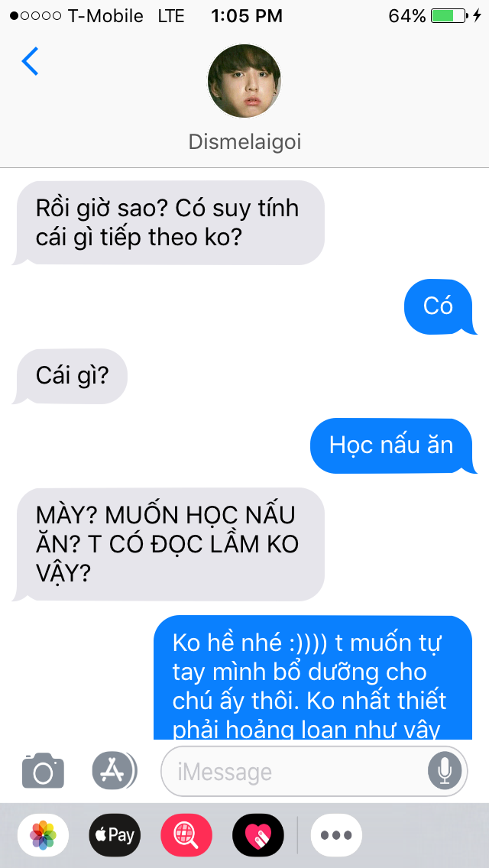This screenshot has width=489, height=868.
Task: Tap the battery indicator in status bar
Action: tap(449, 16)
